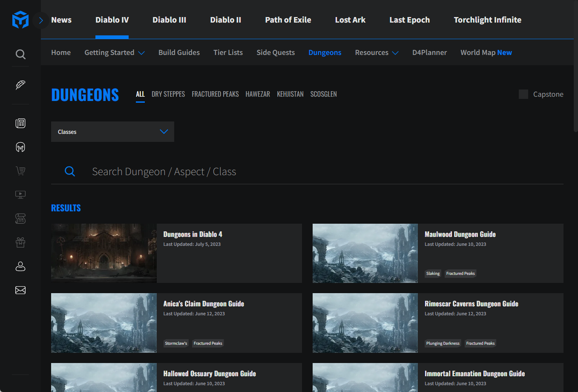Filter dungeons by Dry Steppes

pos(168,94)
